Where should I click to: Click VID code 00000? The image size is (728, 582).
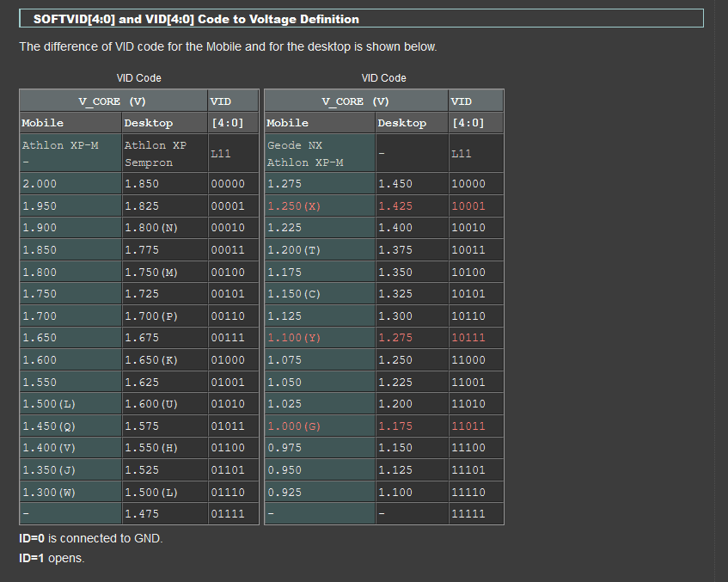228,184
